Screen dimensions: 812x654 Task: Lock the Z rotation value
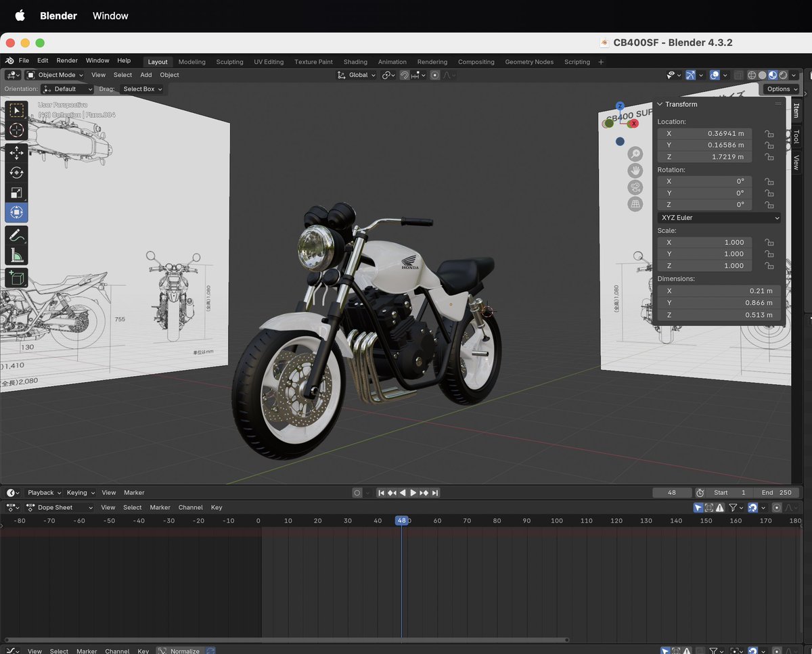coord(769,204)
